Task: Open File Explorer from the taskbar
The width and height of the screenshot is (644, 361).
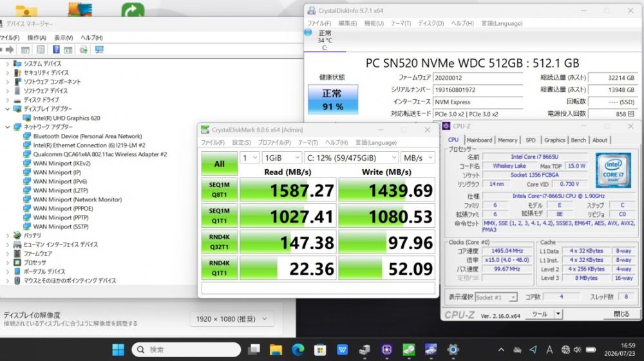Action: click(276, 349)
